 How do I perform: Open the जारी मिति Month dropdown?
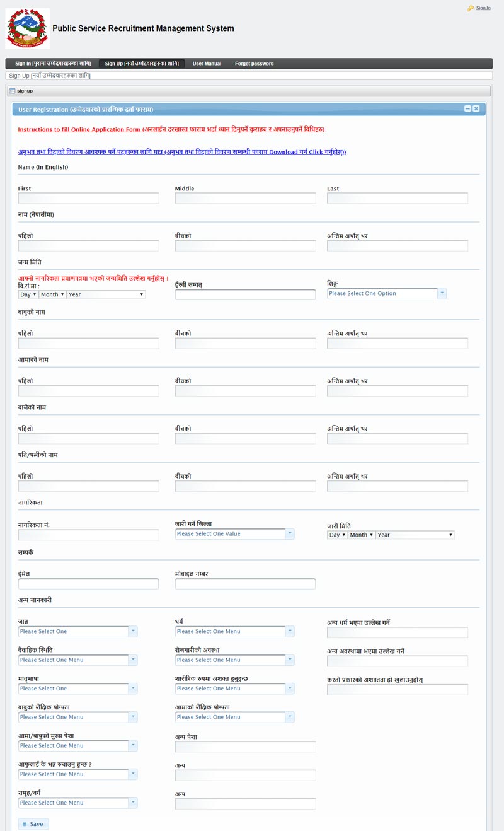pyautogui.click(x=361, y=535)
